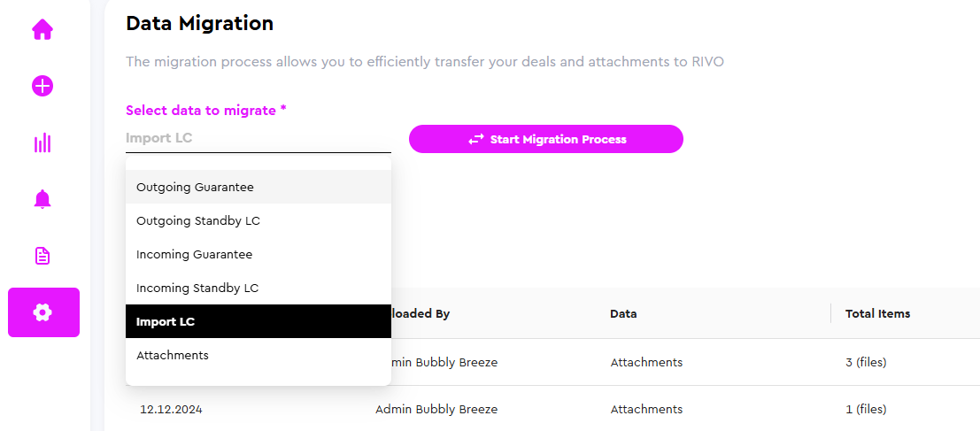Screen dimensions: 980x431
Task: Click the '3 (files)' table cell
Action: [866, 362]
